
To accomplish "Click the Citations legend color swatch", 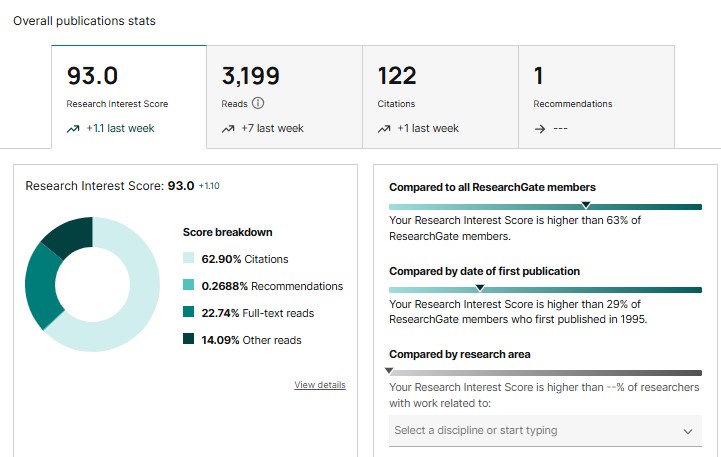I will [189, 257].
